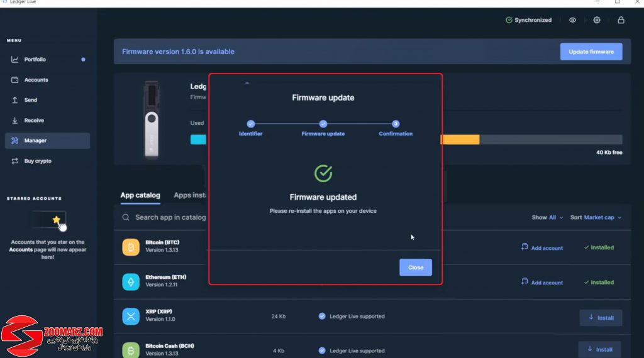644x358 pixels.
Task: Click the Portfolio chart icon
Action: [15, 60]
